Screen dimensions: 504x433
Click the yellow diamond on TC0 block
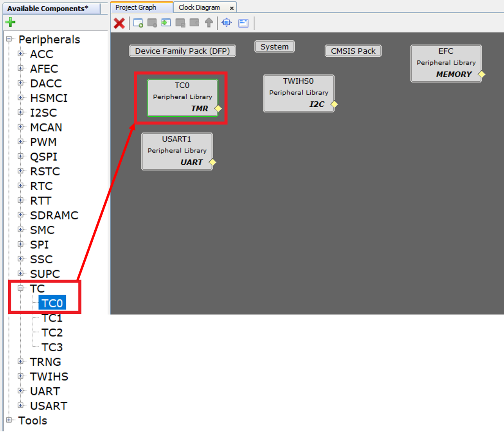(218, 109)
